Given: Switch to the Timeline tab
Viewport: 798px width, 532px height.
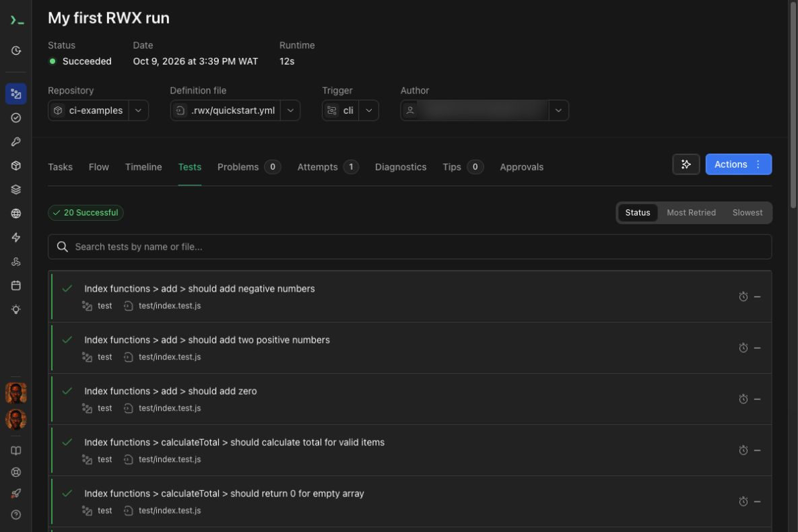Looking at the screenshot, I should [x=143, y=167].
